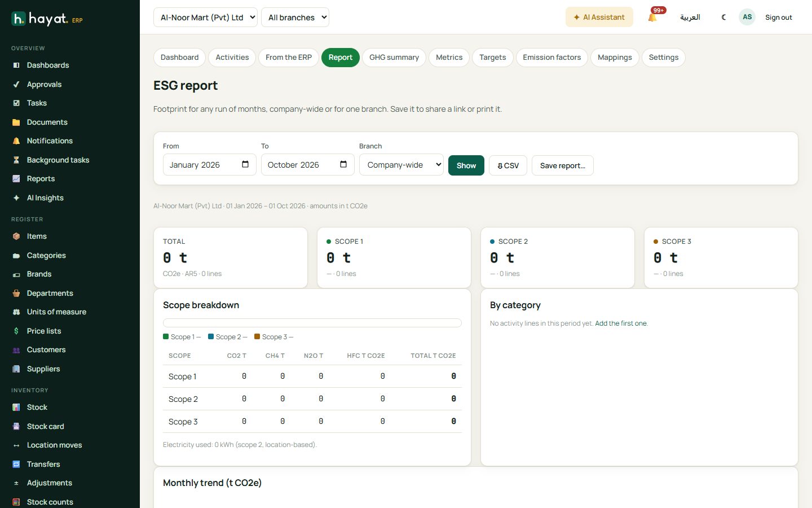Click the Hayat ERP logo
Screen dimensions: 812x508
(47, 19)
